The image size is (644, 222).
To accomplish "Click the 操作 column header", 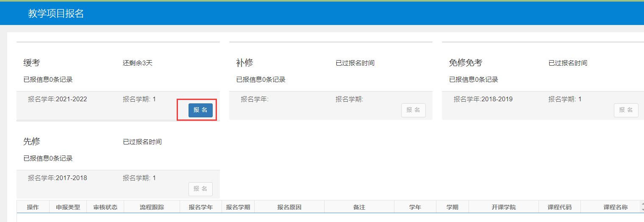I will click(33, 207).
